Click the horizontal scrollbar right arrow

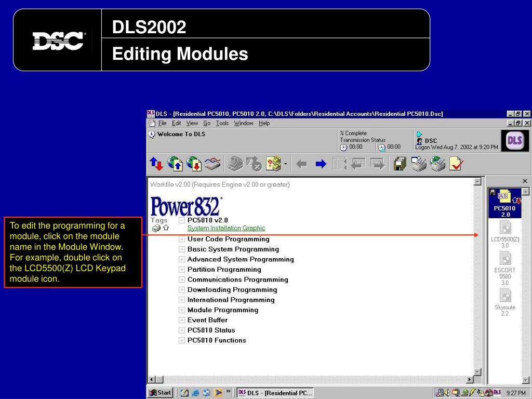[x=470, y=380]
